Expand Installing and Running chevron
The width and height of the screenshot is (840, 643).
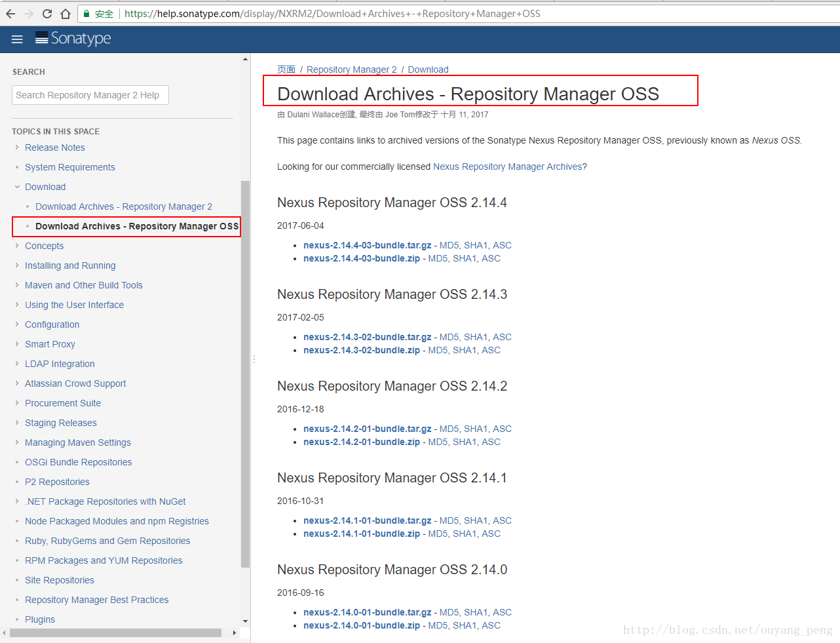(17, 265)
